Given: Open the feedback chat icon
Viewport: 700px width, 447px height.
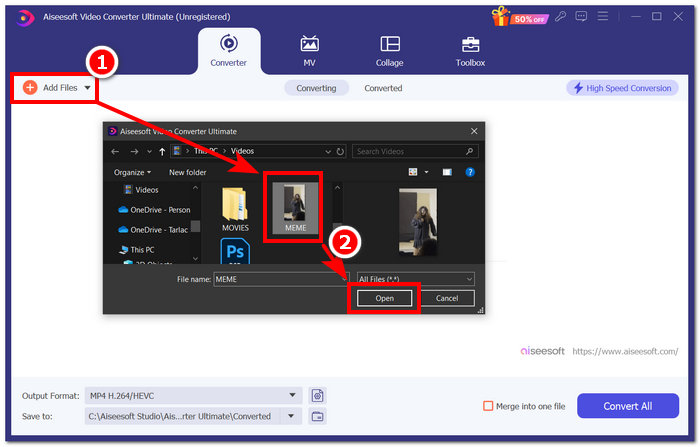Looking at the screenshot, I should [x=583, y=16].
